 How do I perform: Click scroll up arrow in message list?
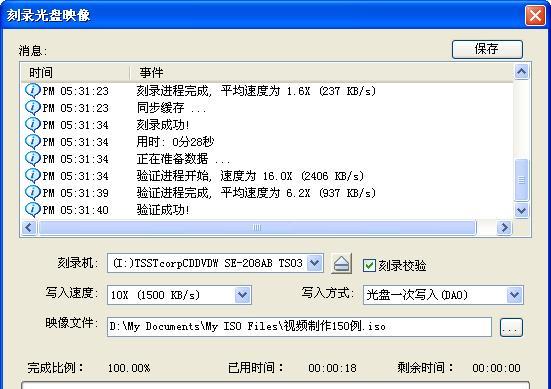pos(521,71)
